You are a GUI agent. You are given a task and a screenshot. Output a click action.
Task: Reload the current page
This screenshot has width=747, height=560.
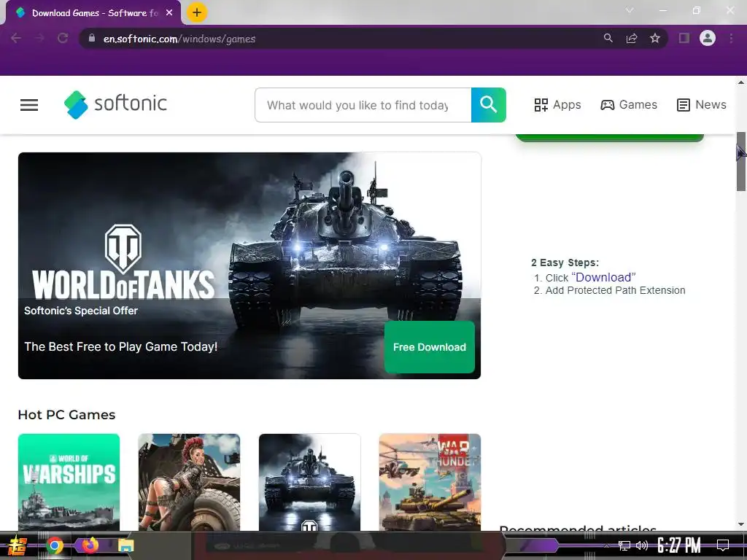[63, 38]
